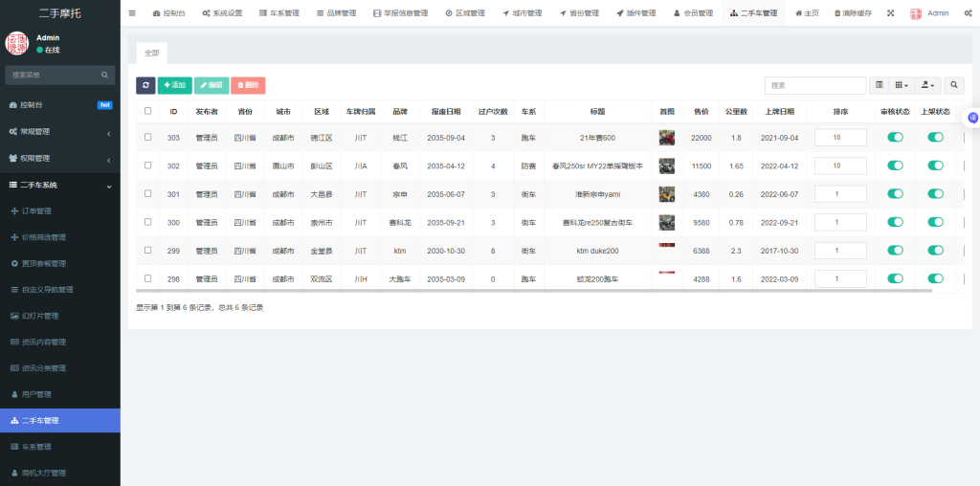Open the column chooser dropdown
Image resolution: width=980 pixels, height=486 pixels.
(x=902, y=85)
